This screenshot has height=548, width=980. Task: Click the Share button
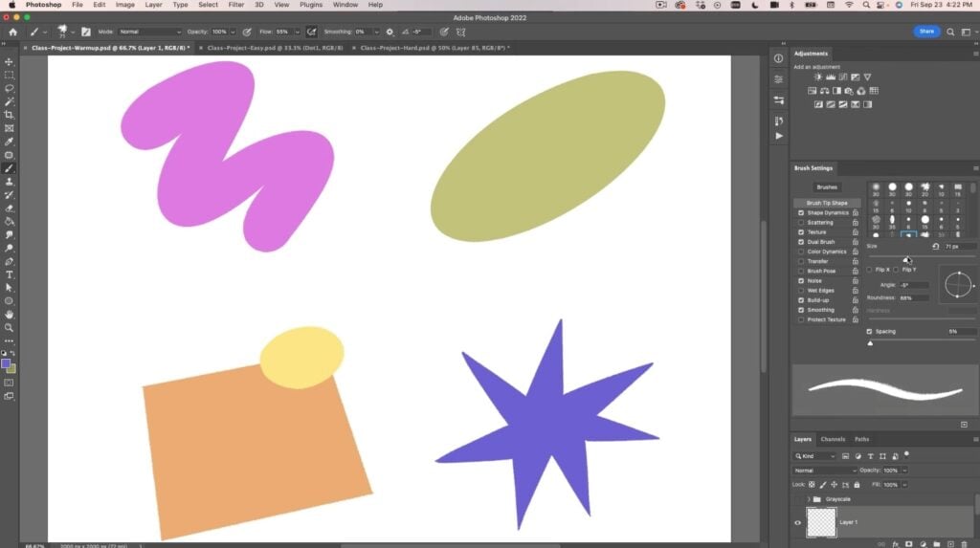pos(926,32)
